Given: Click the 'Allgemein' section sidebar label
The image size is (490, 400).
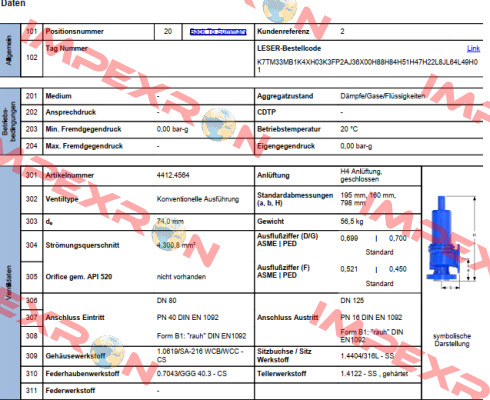Looking at the screenshot, I should pos(9,50).
